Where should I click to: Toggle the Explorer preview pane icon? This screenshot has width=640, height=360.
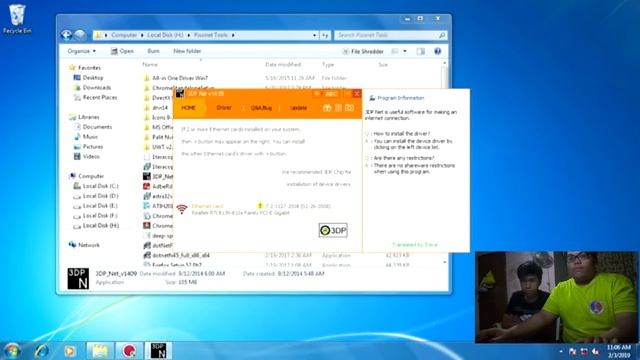tap(420, 51)
